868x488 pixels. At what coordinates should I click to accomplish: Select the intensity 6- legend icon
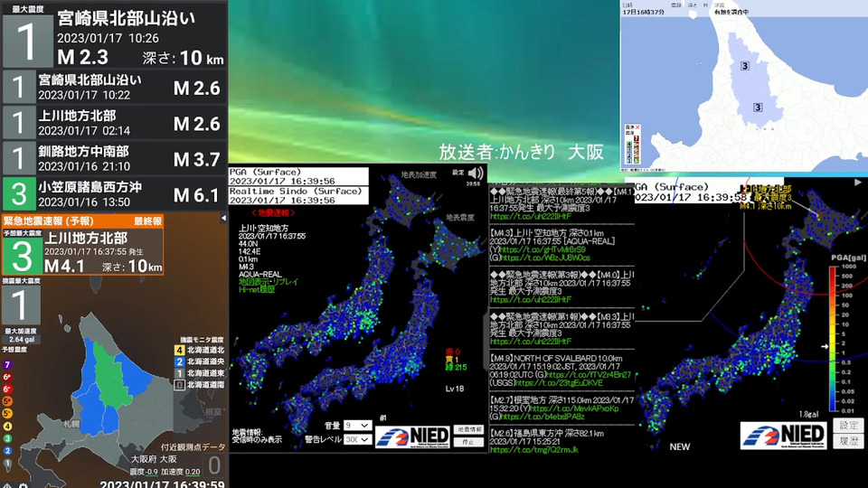tap(7, 389)
